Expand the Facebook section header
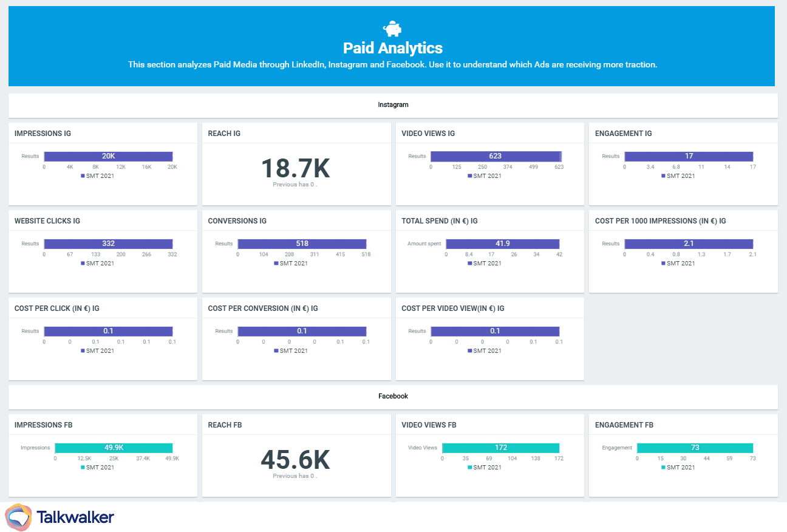This screenshot has width=787, height=532. pos(392,396)
